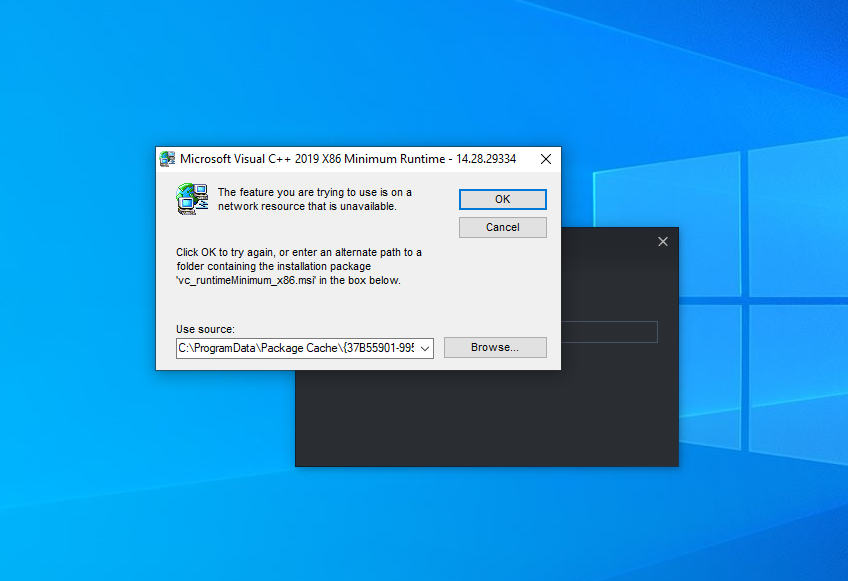Viewport: 848px width, 581px height.
Task: Click the 'network resource that is unavailable' message
Action: 315,199
